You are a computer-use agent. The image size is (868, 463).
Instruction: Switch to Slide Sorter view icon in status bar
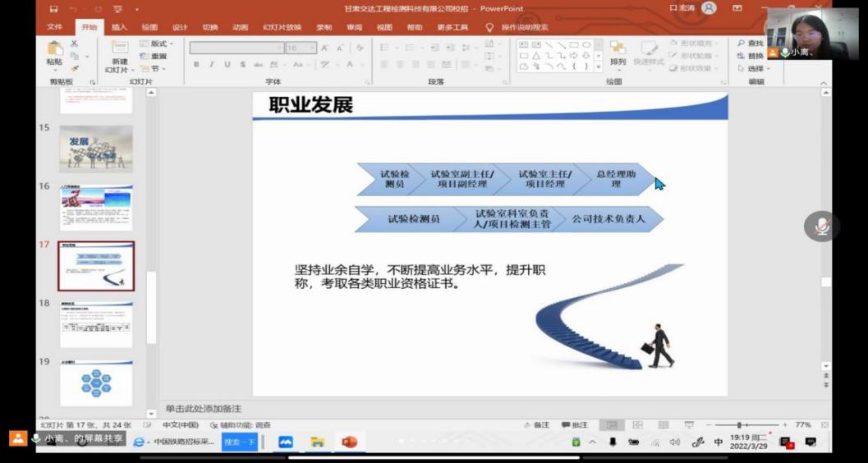pyautogui.click(x=638, y=425)
